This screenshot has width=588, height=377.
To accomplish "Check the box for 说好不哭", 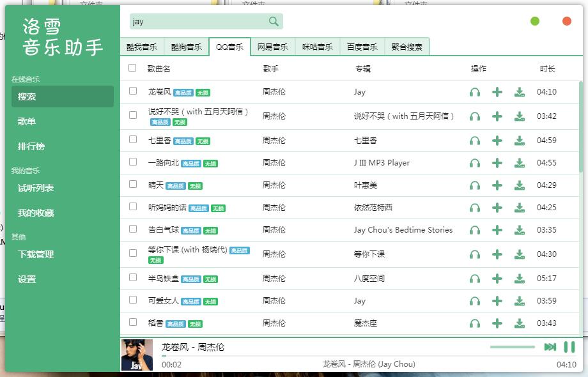I will click(133, 116).
